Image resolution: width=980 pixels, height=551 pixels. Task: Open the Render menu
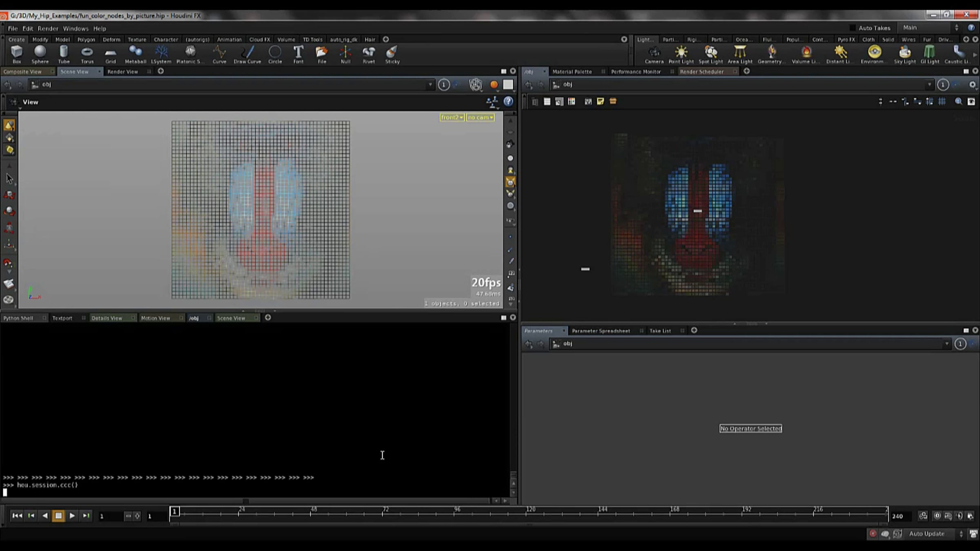click(x=48, y=29)
